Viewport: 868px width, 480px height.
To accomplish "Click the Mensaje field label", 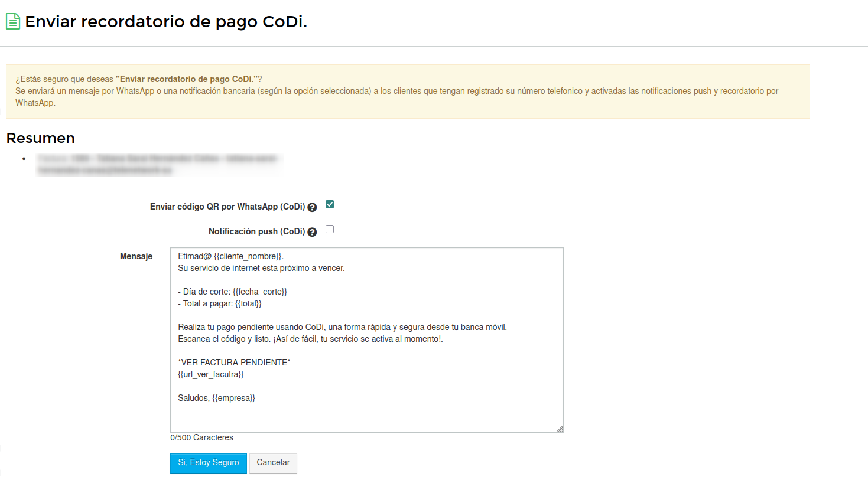I will 136,256.
